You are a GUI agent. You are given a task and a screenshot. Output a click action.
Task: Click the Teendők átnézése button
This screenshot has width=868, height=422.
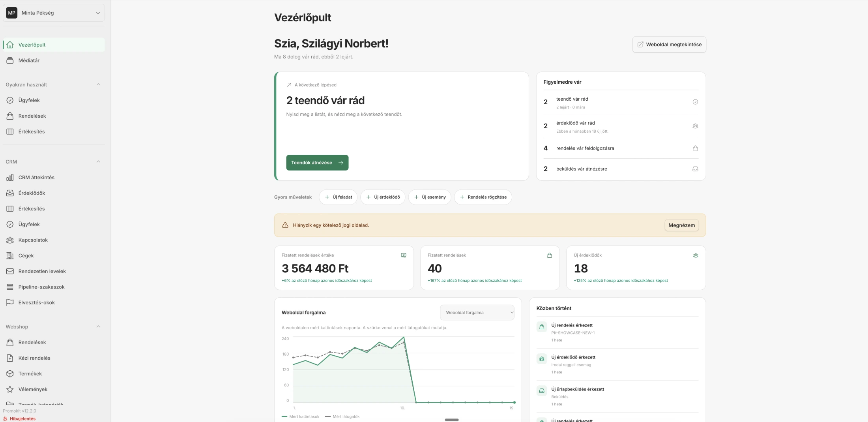317,163
